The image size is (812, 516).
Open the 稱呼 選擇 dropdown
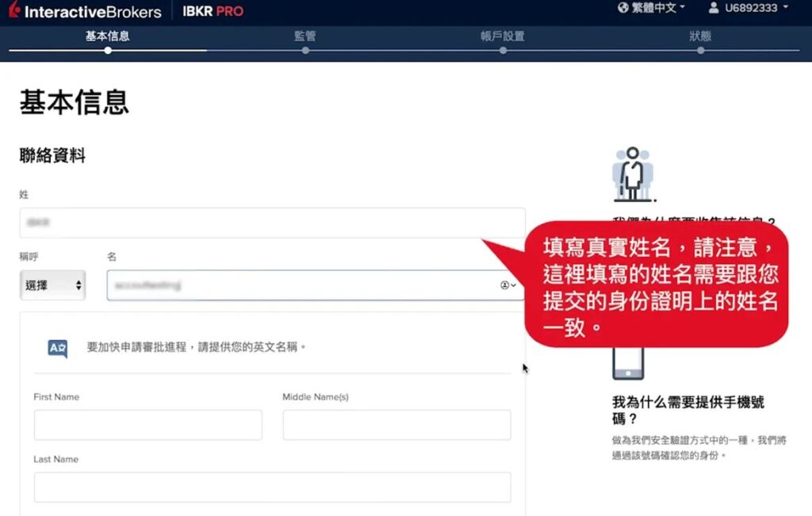pyautogui.click(x=52, y=285)
